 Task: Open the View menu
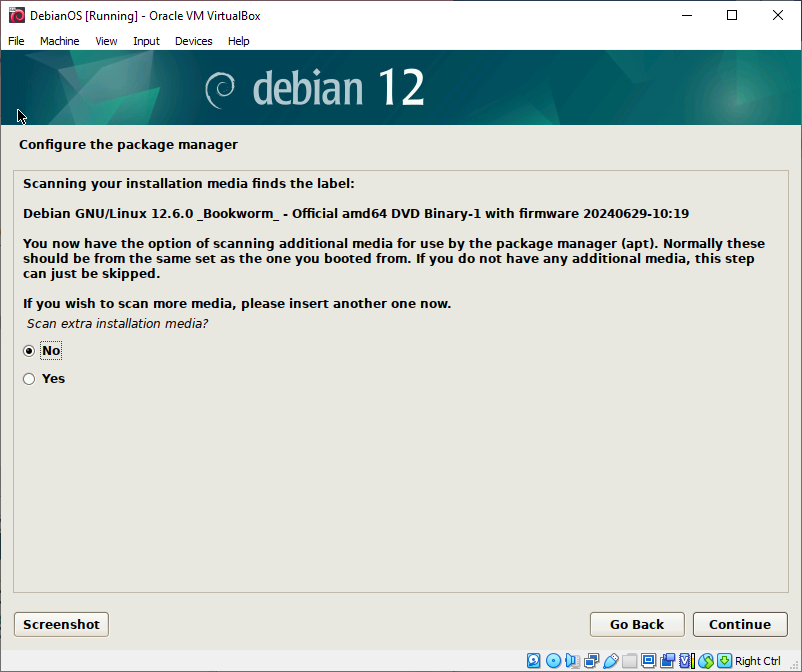click(106, 41)
